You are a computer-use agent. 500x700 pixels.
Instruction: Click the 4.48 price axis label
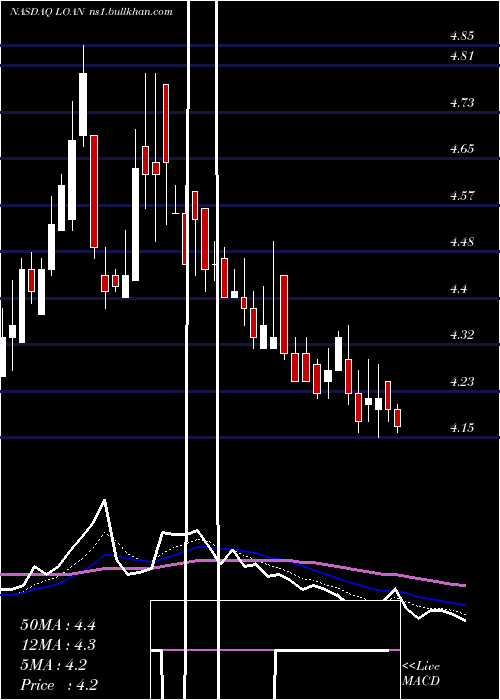tap(462, 242)
